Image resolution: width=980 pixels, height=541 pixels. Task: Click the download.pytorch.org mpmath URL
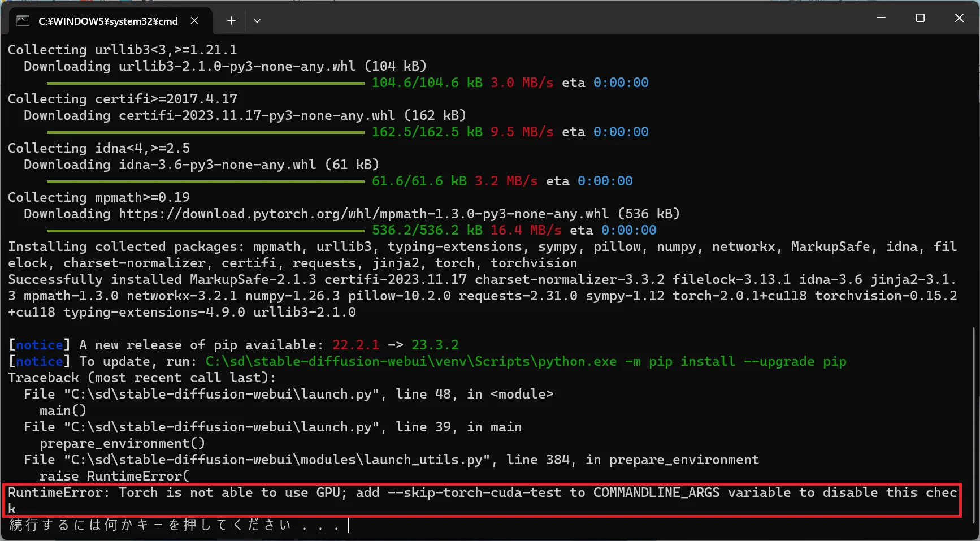point(363,214)
